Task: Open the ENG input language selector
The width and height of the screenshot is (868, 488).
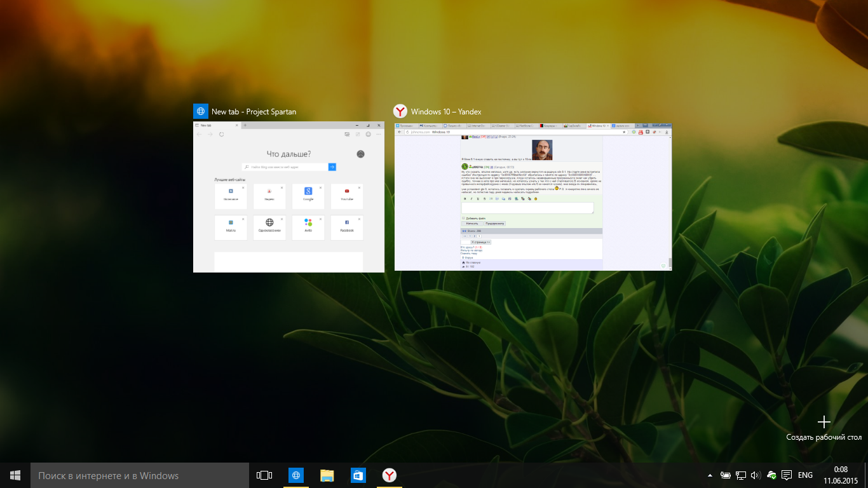Action: click(805, 475)
